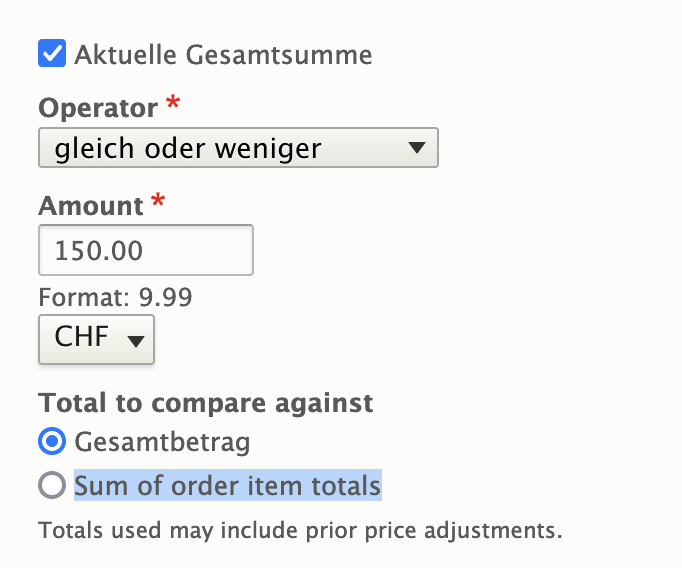Select the "Sum of order item totals" radio button
The height and width of the screenshot is (568, 682).
tap(52, 487)
